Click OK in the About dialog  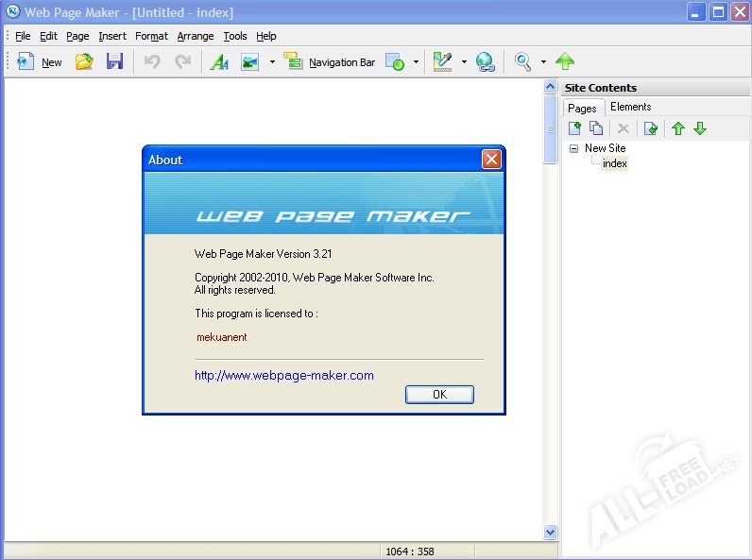tap(439, 395)
